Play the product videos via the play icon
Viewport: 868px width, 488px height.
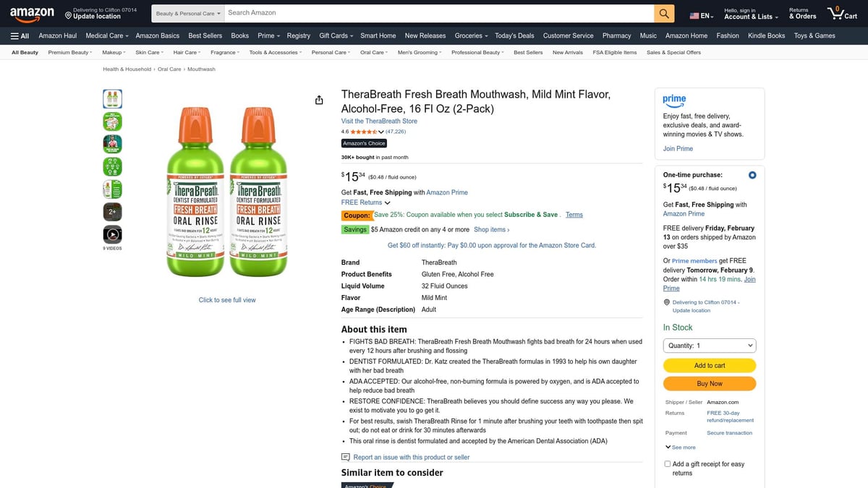112,234
